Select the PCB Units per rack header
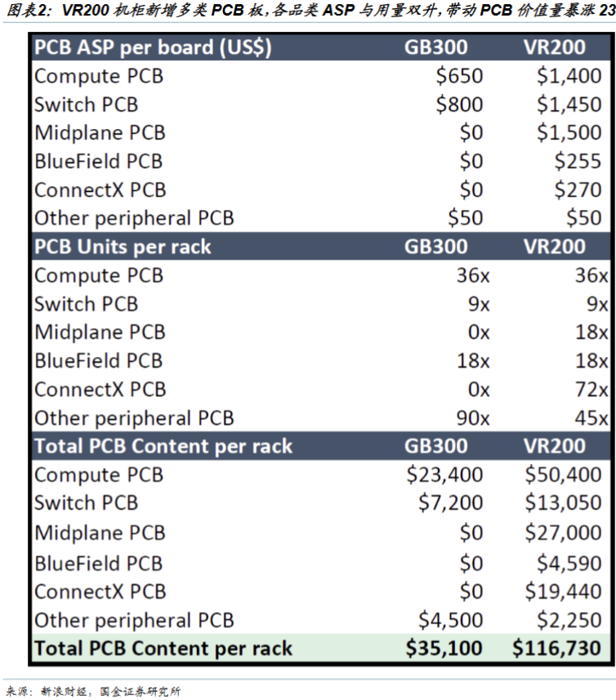Viewport: 616px width, 700px height. [123, 247]
